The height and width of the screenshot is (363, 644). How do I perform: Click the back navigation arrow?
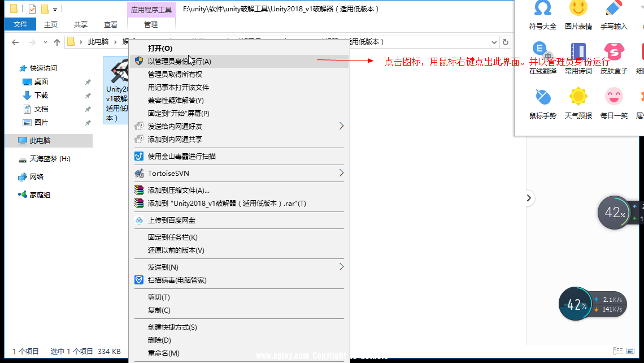(x=15, y=42)
